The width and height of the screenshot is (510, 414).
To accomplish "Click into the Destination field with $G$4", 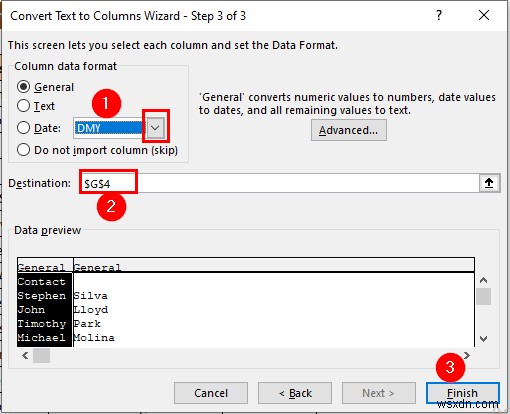I will (280, 183).
